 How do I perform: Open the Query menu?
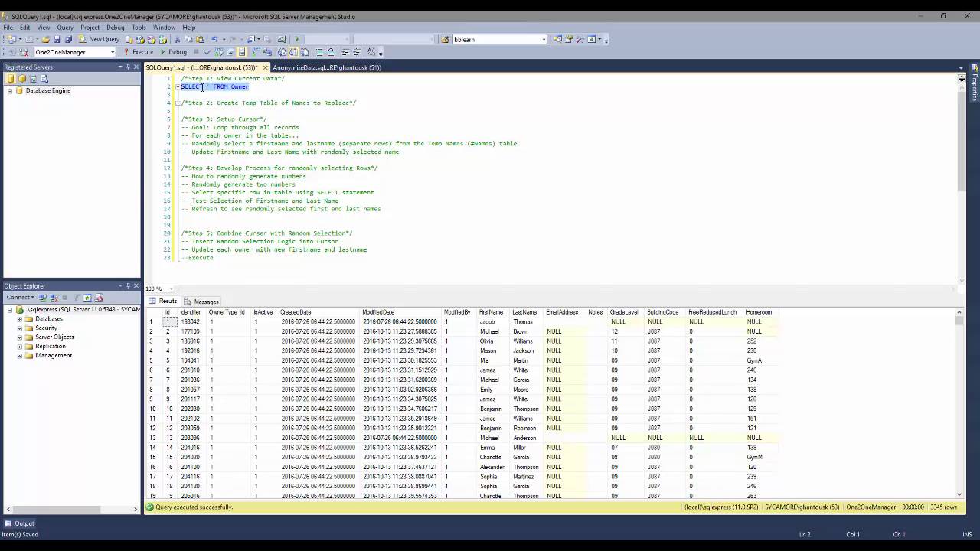65,28
